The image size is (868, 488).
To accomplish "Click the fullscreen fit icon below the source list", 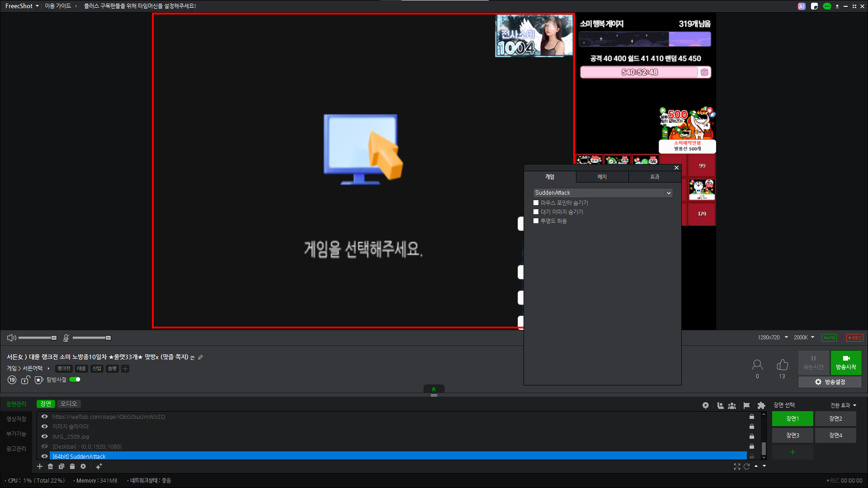I will point(737,466).
